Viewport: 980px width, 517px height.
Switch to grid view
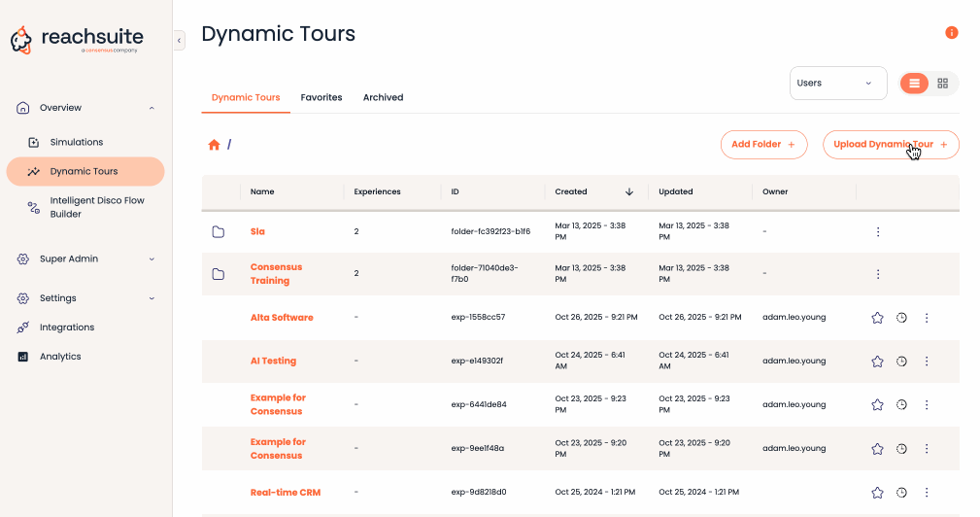[x=943, y=84]
